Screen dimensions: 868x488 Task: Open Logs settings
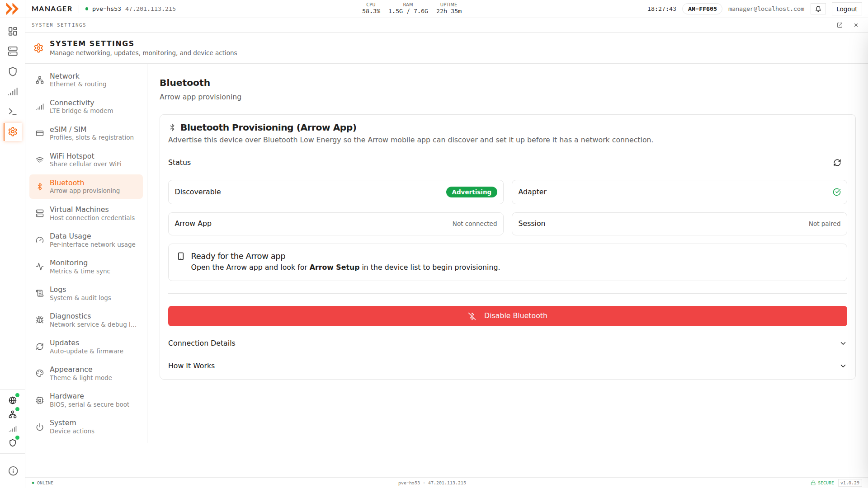(x=86, y=293)
